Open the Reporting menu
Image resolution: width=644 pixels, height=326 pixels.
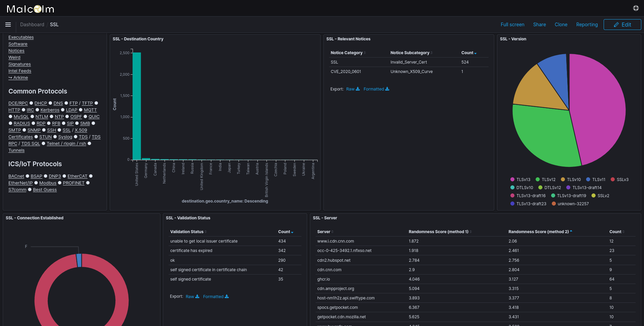pyautogui.click(x=587, y=24)
